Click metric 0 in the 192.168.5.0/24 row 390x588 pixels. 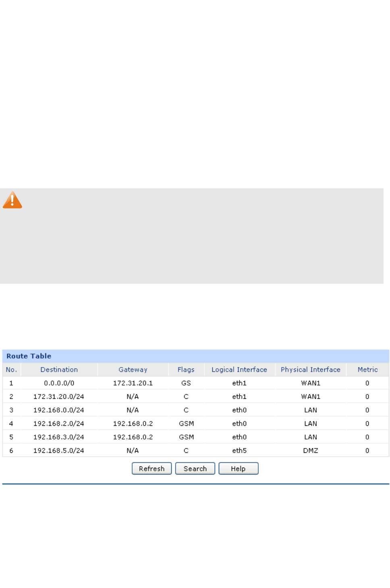point(367,450)
